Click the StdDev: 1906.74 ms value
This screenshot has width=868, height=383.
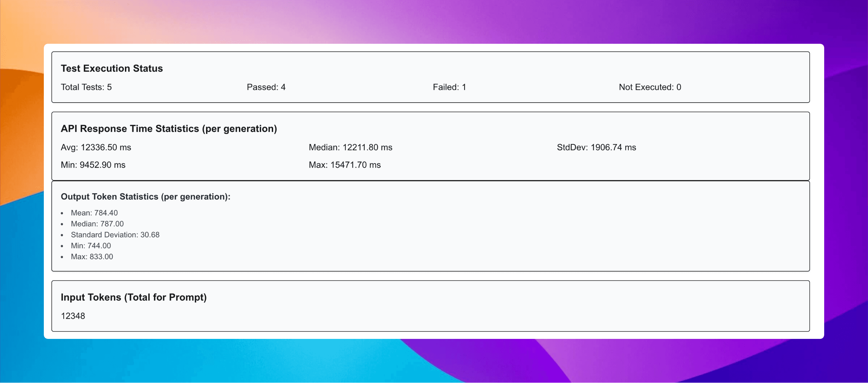[x=596, y=147]
